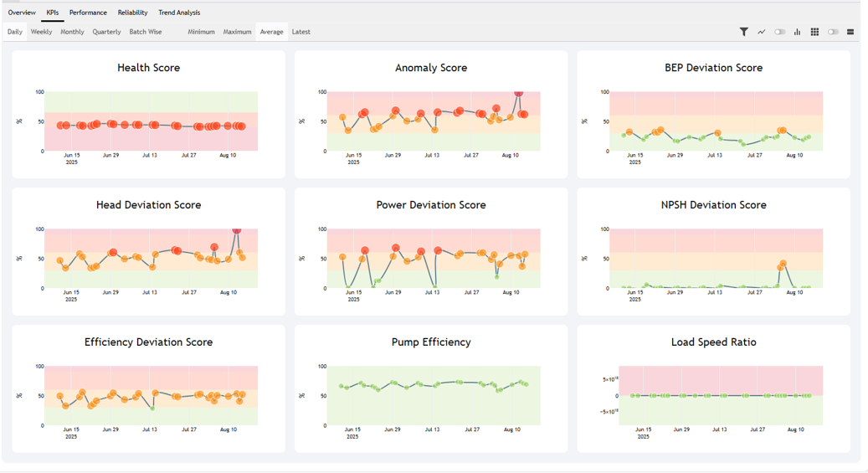Switch aggregation to Maximum

(x=237, y=32)
